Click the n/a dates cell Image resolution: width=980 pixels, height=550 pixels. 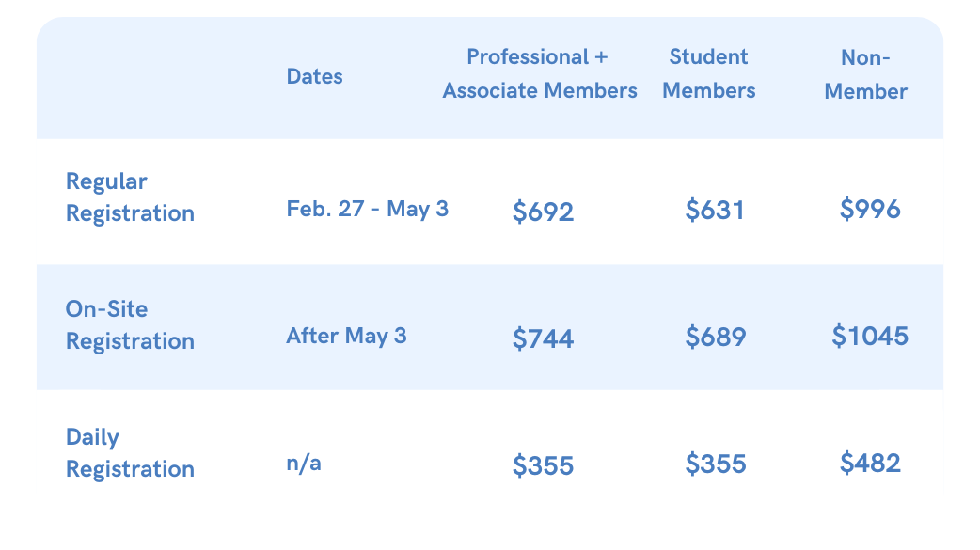click(304, 464)
